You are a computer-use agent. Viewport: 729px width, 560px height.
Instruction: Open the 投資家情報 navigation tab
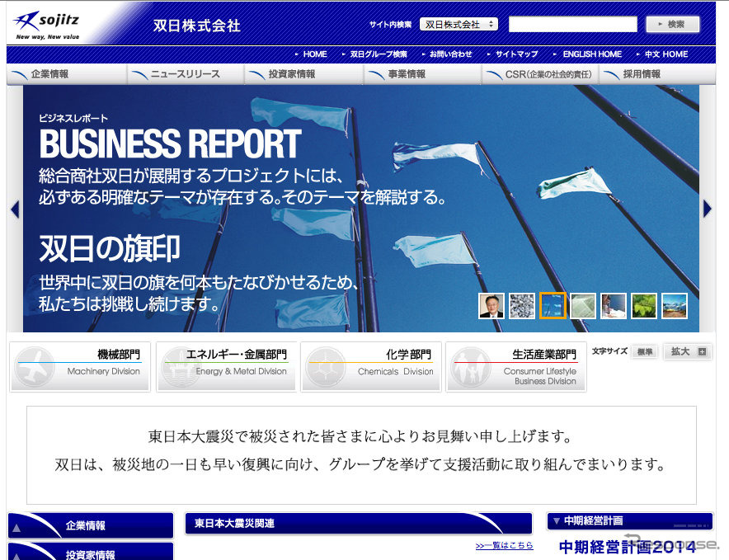pos(291,74)
